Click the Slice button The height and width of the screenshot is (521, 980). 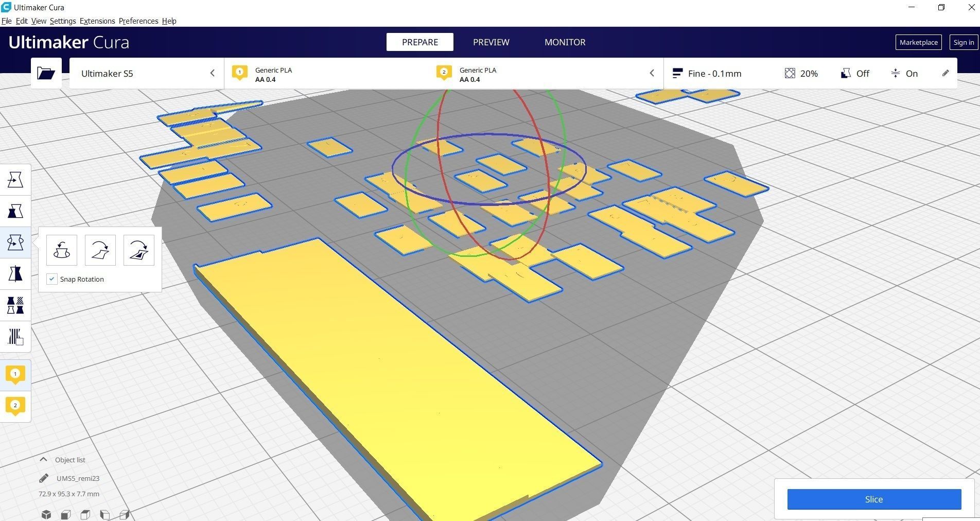(874, 499)
